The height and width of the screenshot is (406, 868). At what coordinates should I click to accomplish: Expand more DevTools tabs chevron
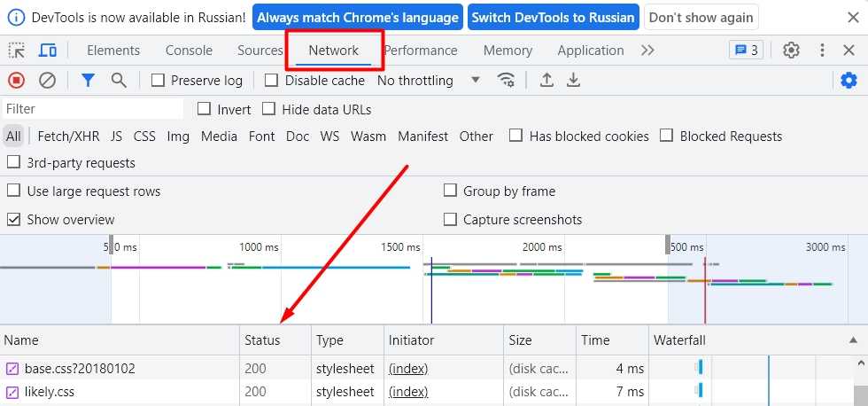647,51
